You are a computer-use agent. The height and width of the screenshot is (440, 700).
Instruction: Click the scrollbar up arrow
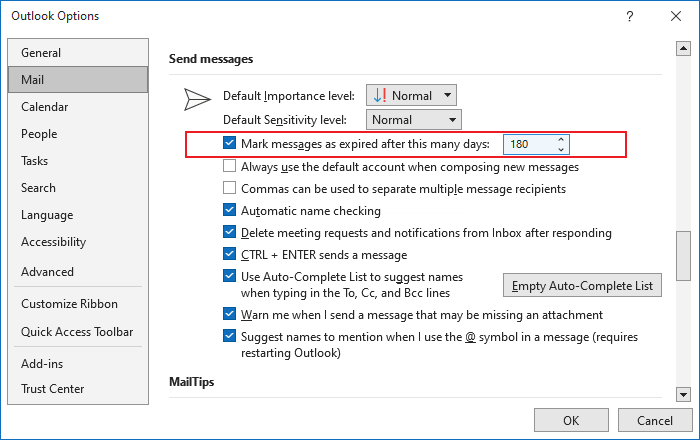pyautogui.click(x=683, y=48)
